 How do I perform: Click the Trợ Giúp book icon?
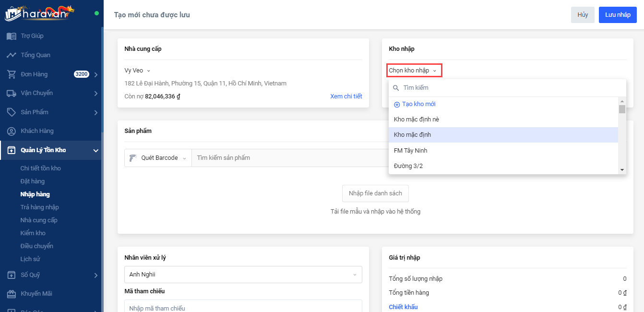tap(12, 36)
